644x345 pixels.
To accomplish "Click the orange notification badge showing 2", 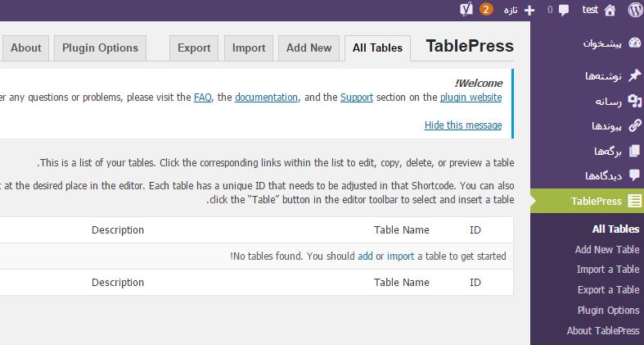I will click(486, 10).
